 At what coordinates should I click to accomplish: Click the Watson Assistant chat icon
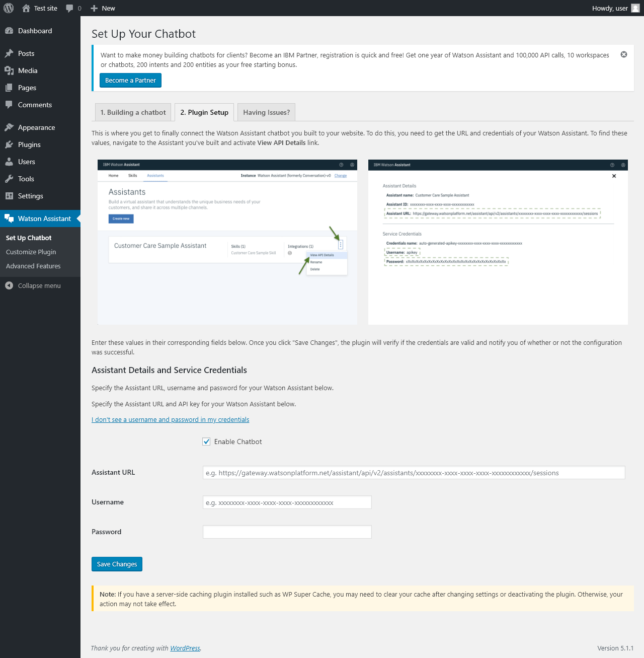tap(9, 218)
